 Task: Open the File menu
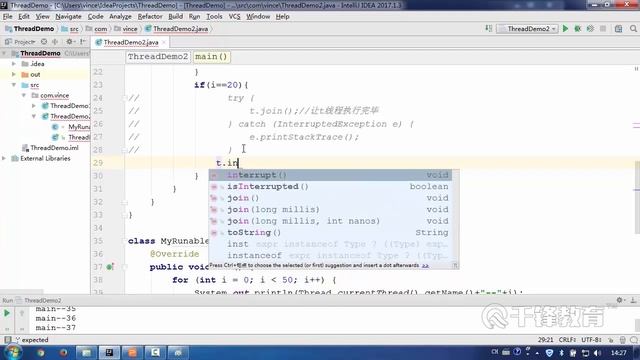pos(7,16)
